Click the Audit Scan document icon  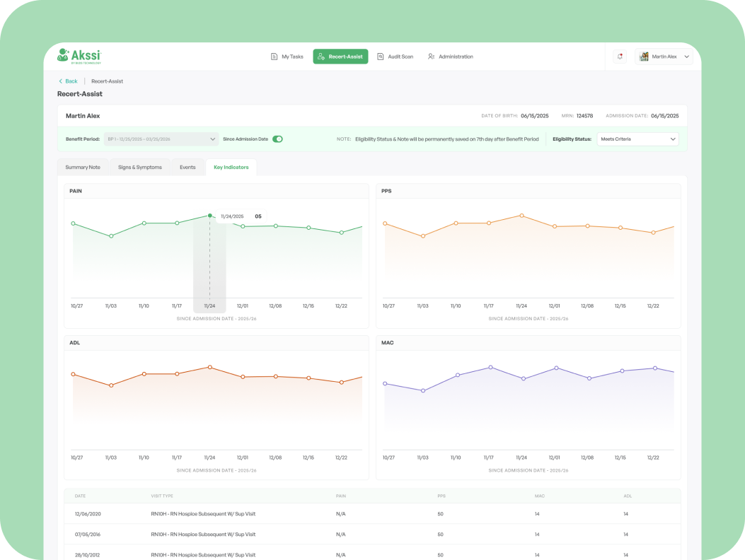pos(381,57)
